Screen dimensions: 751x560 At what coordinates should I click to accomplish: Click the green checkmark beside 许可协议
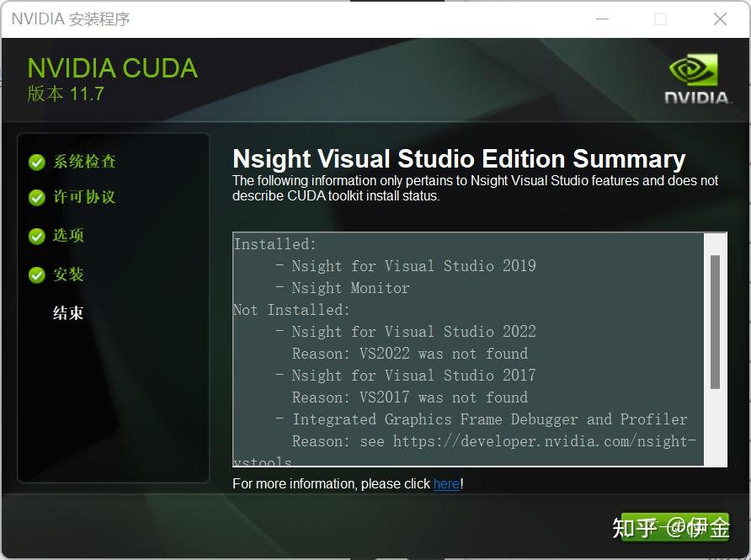click(x=37, y=197)
